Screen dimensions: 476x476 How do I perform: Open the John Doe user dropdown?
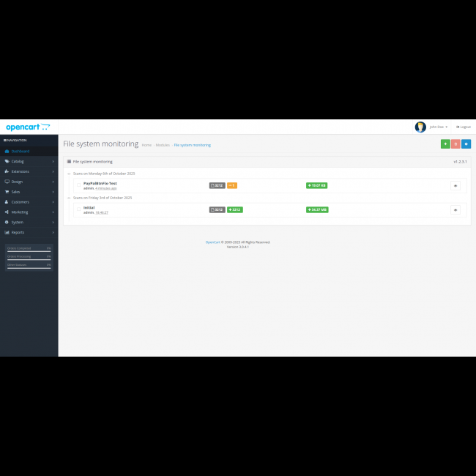click(x=438, y=127)
